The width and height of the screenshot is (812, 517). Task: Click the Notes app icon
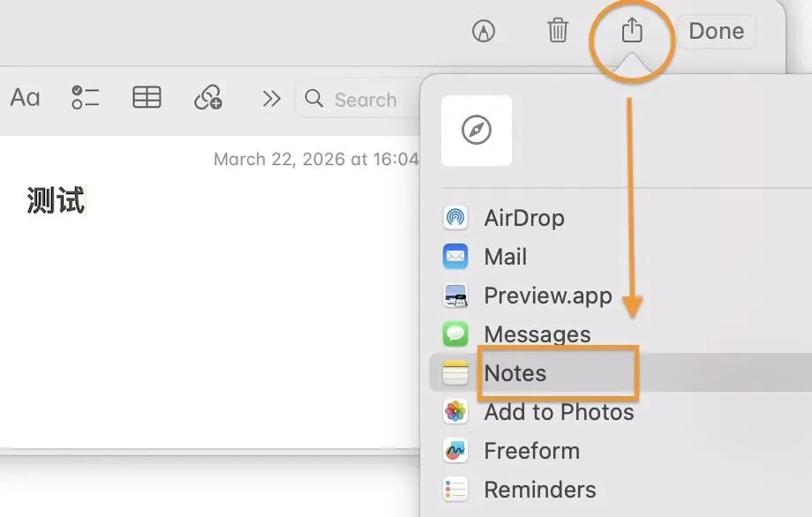[455, 372]
